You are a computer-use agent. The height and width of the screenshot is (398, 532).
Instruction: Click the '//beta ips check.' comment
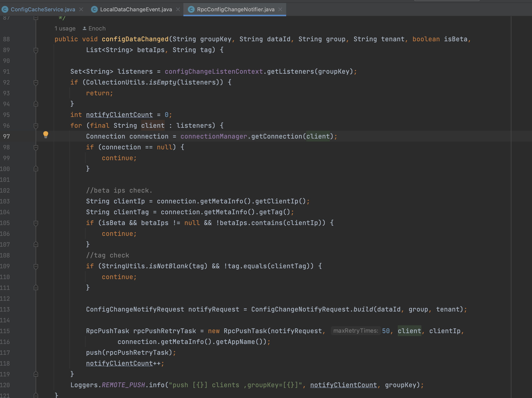pos(119,190)
